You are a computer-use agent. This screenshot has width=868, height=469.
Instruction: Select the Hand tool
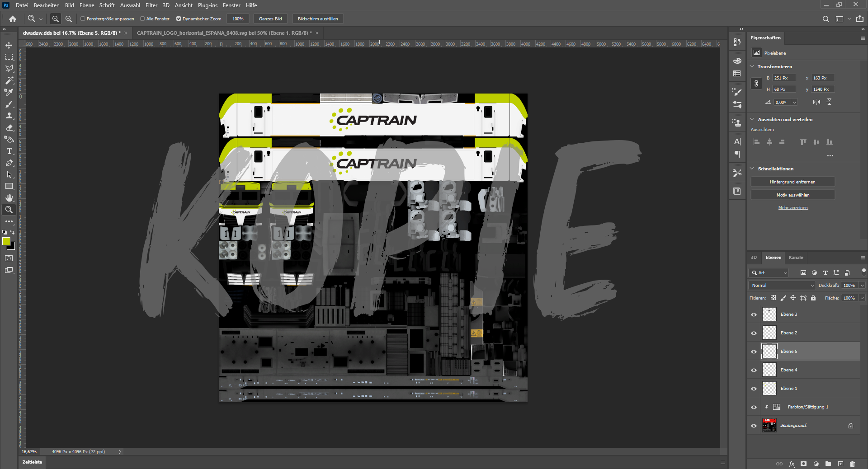[9, 198]
